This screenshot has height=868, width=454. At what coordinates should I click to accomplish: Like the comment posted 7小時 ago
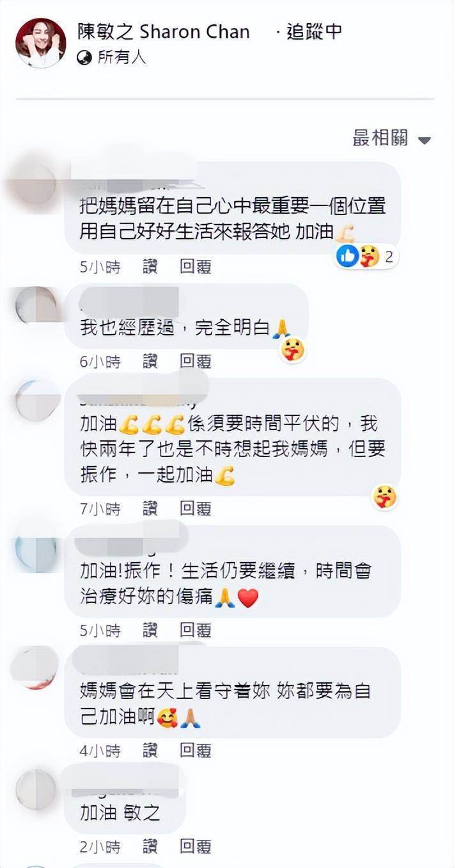click(150, 509)
